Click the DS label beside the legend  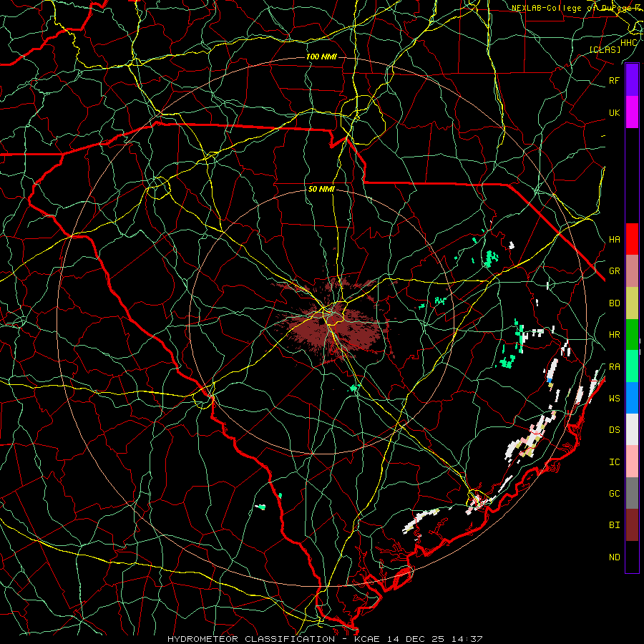click(x=614, y=430)
